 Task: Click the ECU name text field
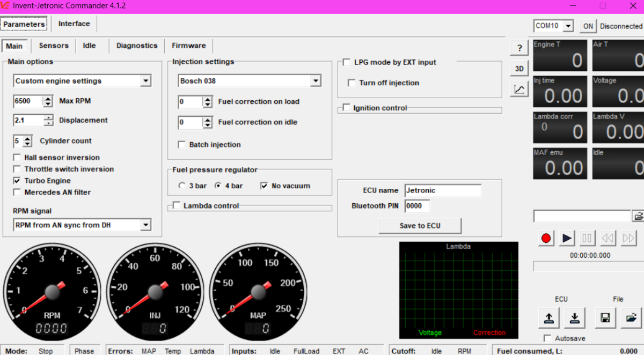click(x=443, y=190)
